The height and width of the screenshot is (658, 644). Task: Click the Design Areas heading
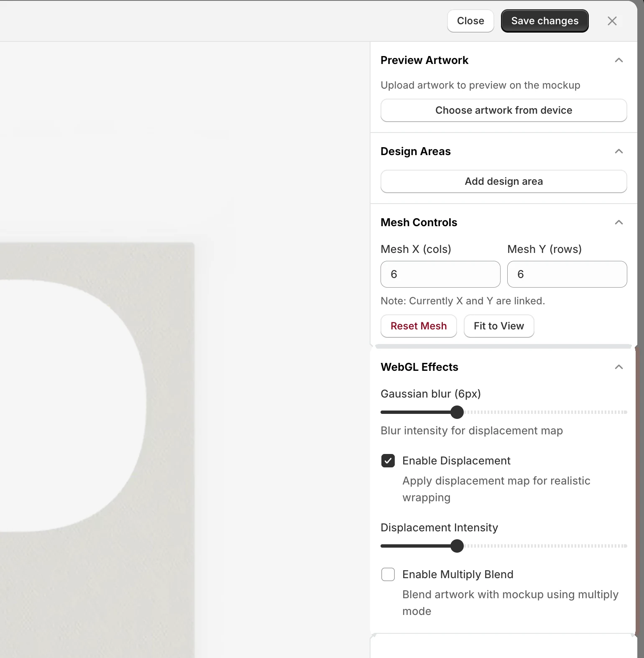coord(416,151)
